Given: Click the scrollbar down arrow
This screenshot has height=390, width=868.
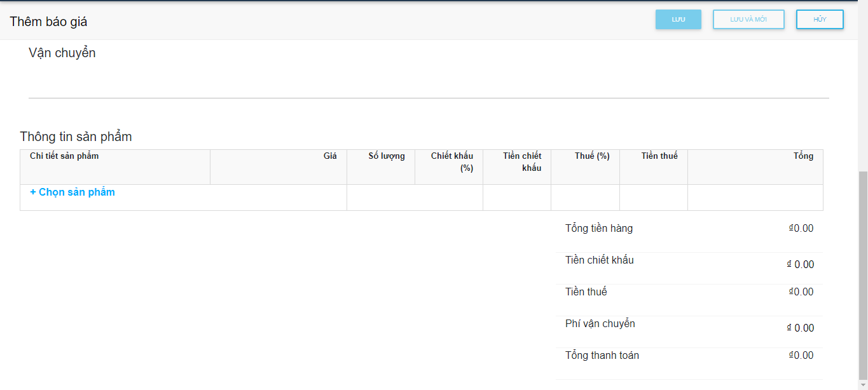Looking at the screenshot, I should (862, 385).
